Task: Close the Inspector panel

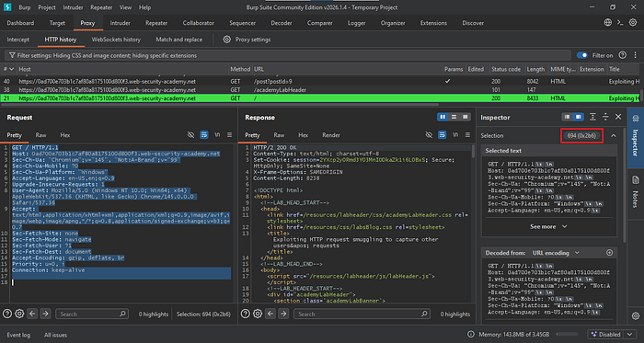Action: (x=618, y=117)
